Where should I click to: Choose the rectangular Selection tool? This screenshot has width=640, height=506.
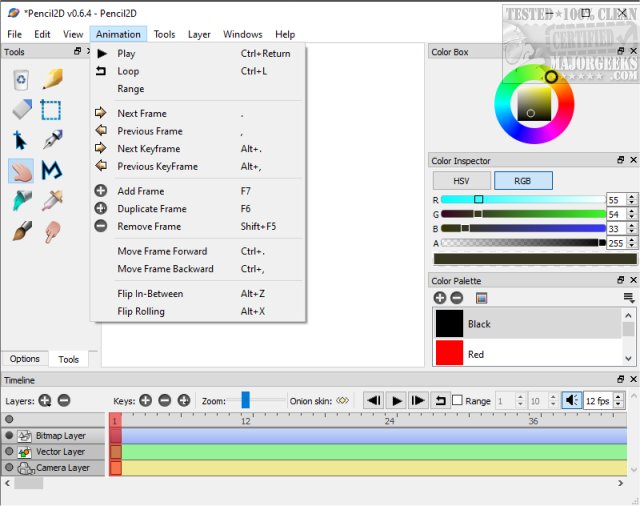52,110
